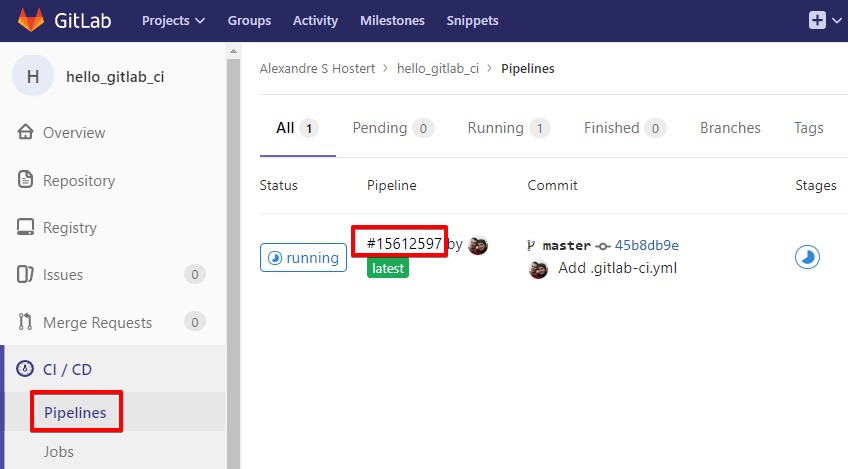Click the running status badge
The height and width of the screenshot is (469, 848).
pos(303,258)
